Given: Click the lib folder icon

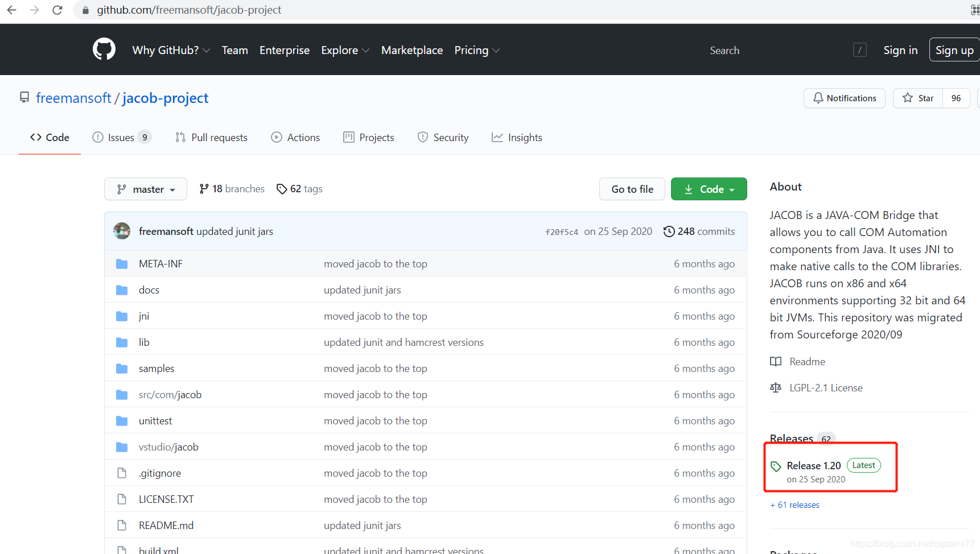Looking at the screenshot, I should click(122, 342).
